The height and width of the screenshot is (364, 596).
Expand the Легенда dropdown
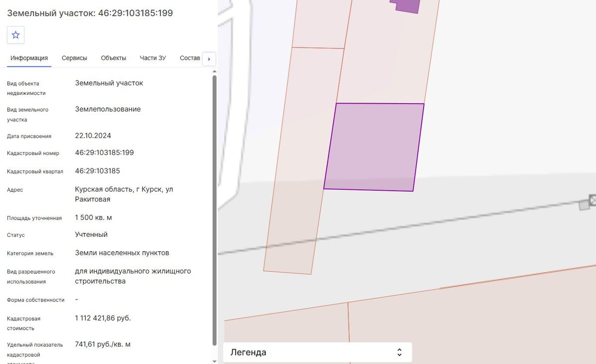point(317,353)
